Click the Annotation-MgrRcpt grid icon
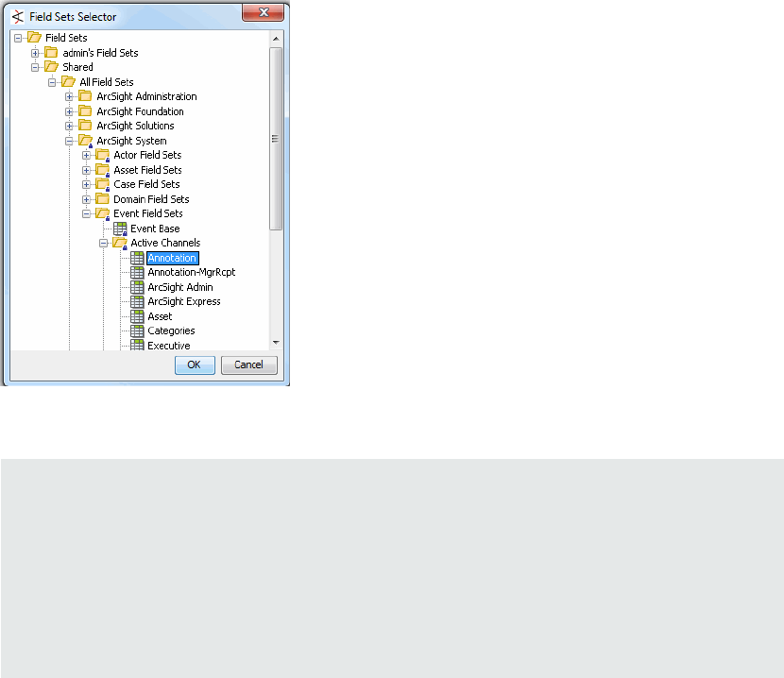Image resolution: width=784 pixels, height=678 pixels. [137, 273]
